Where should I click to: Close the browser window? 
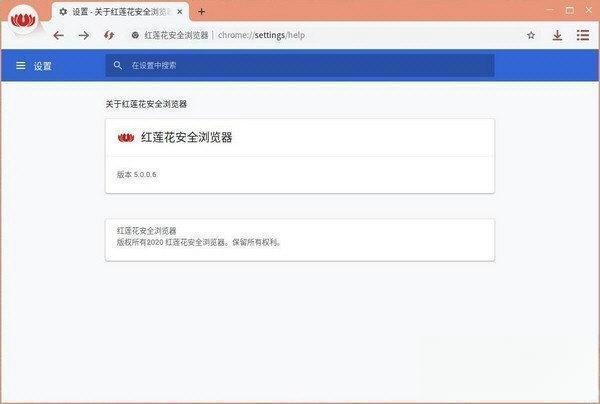click(589, 11)
